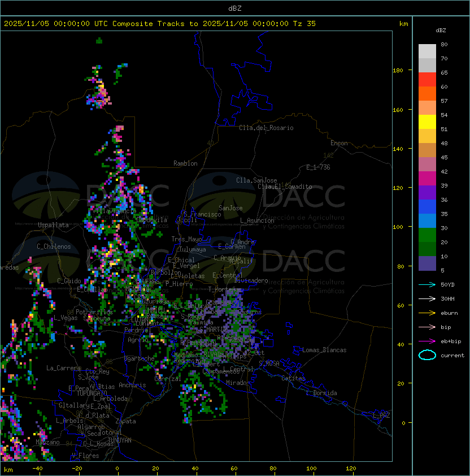This screenshot has width=470, height=476.
Task: Click the 'Clla.del_Rosario' map label
Action: 266,128
